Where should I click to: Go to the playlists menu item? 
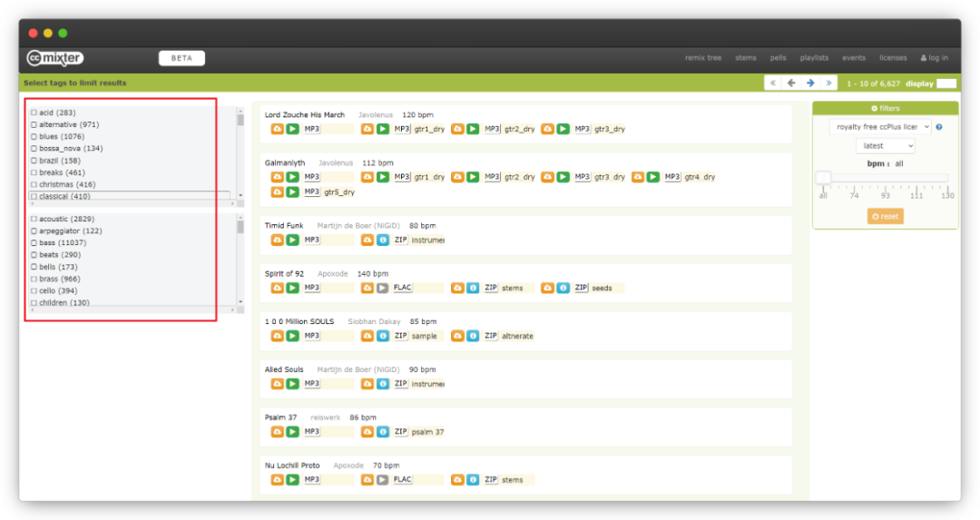click(x=814, y=58)
